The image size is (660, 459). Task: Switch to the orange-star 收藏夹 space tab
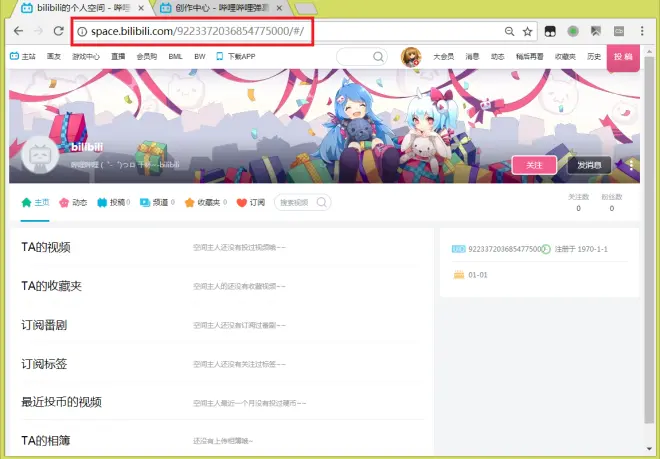(x=206, y=203)
